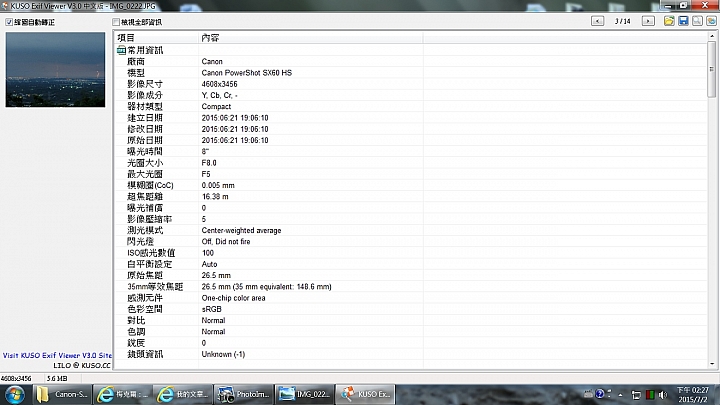Save EXIF info using the blue floppy icon
Screen dimensions: 720x405
[683, 21]
